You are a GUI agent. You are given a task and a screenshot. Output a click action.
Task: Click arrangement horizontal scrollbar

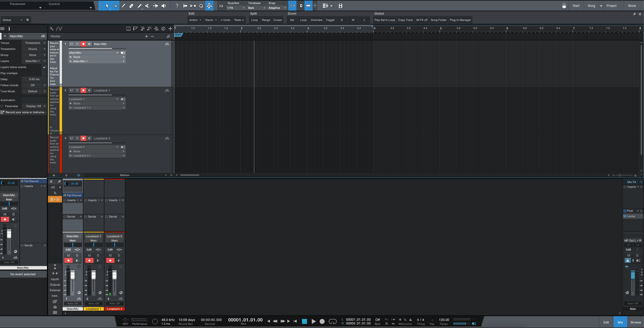[190, 175]
